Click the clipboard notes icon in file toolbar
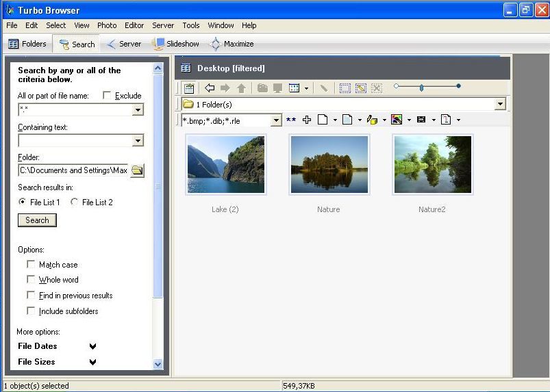This screenshot has width=550, height=392. [189, 88]
